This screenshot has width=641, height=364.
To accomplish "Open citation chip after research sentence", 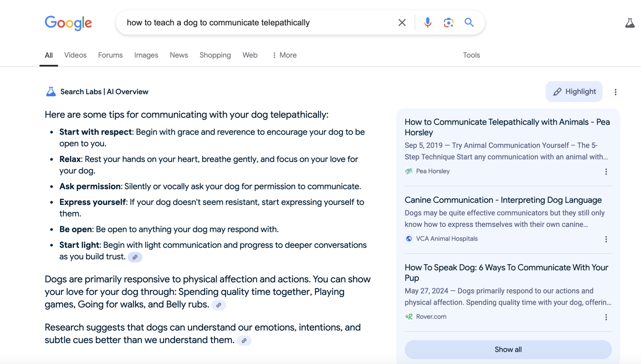I will [244, 340].
